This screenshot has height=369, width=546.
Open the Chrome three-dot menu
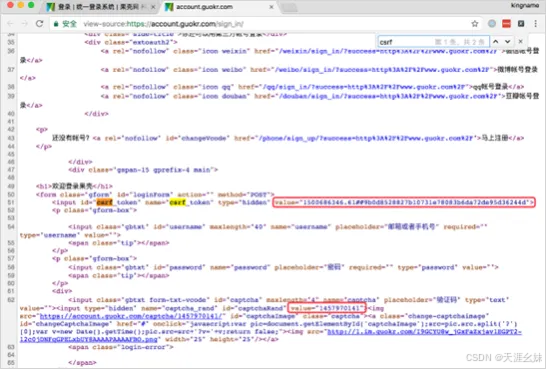click(x=536, y=24)
